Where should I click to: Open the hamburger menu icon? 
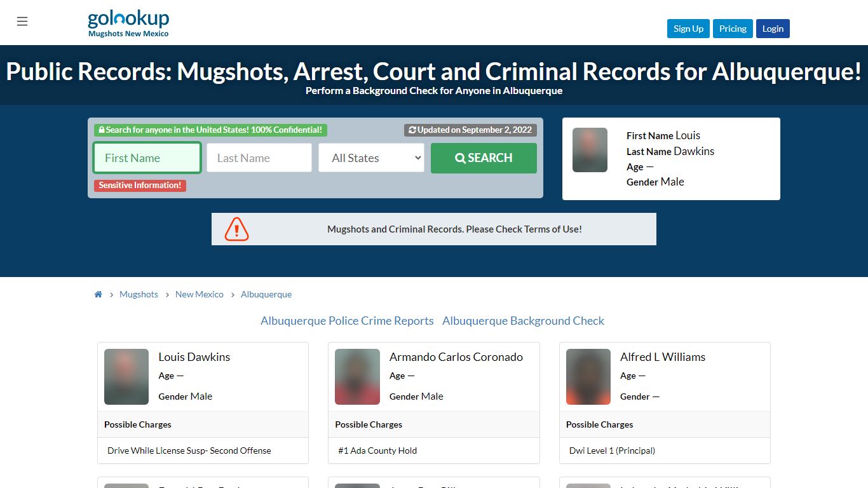[22, 22]
